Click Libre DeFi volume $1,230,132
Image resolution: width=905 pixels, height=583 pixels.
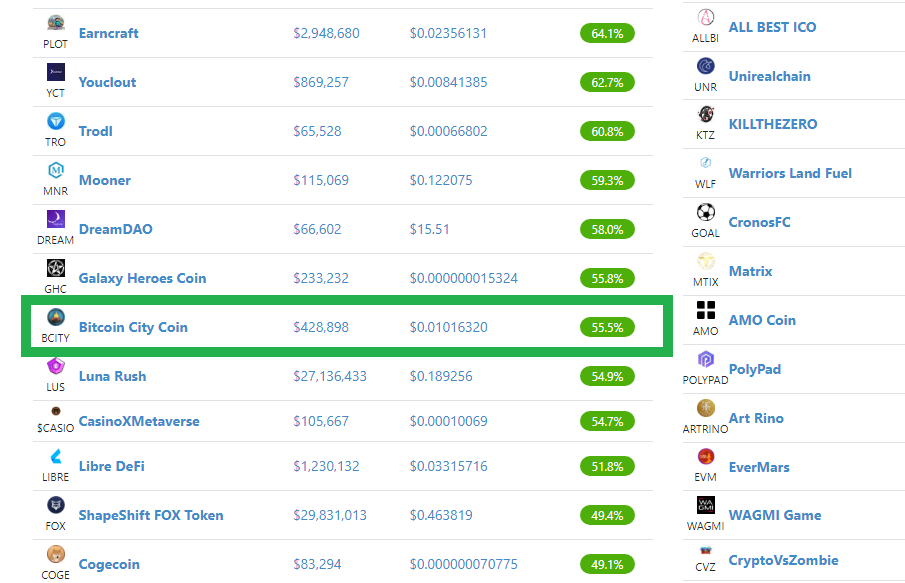pos(326,466)
